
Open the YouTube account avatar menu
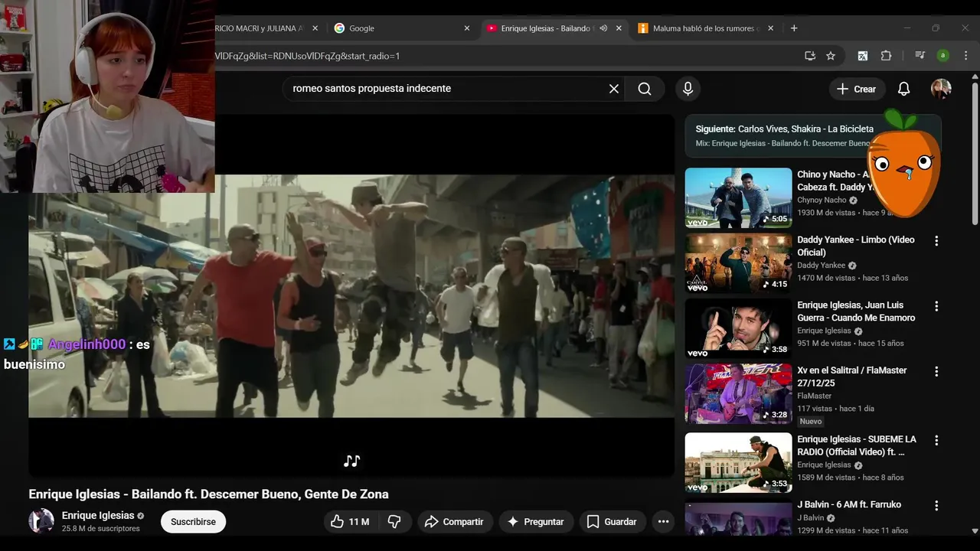[x=941, y=89]
